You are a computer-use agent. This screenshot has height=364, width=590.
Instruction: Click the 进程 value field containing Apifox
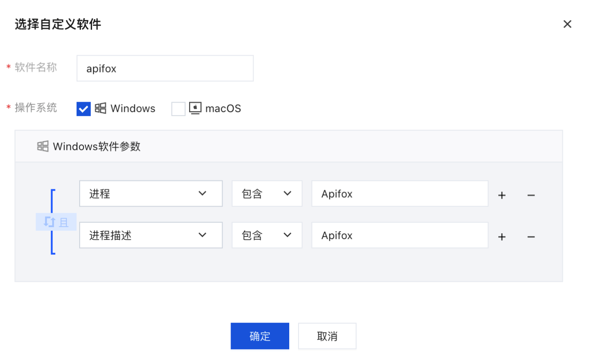pos(399,194)
